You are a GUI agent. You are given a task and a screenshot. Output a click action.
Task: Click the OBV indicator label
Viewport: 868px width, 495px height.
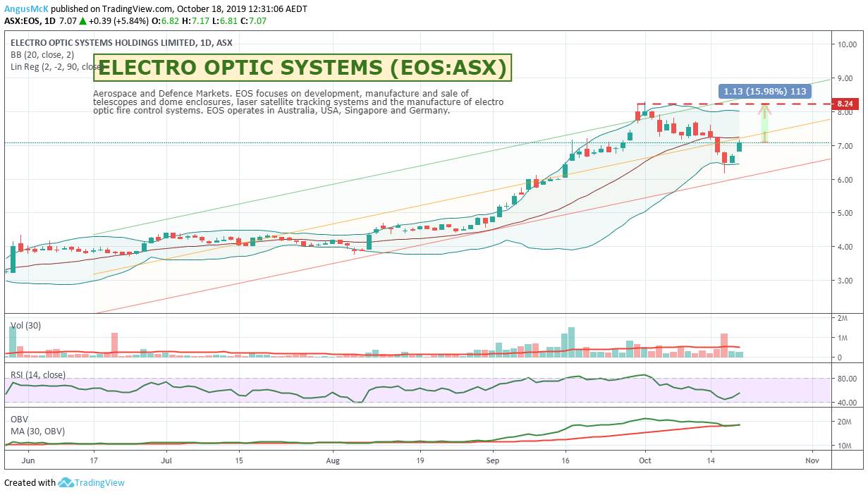point(20,419)
